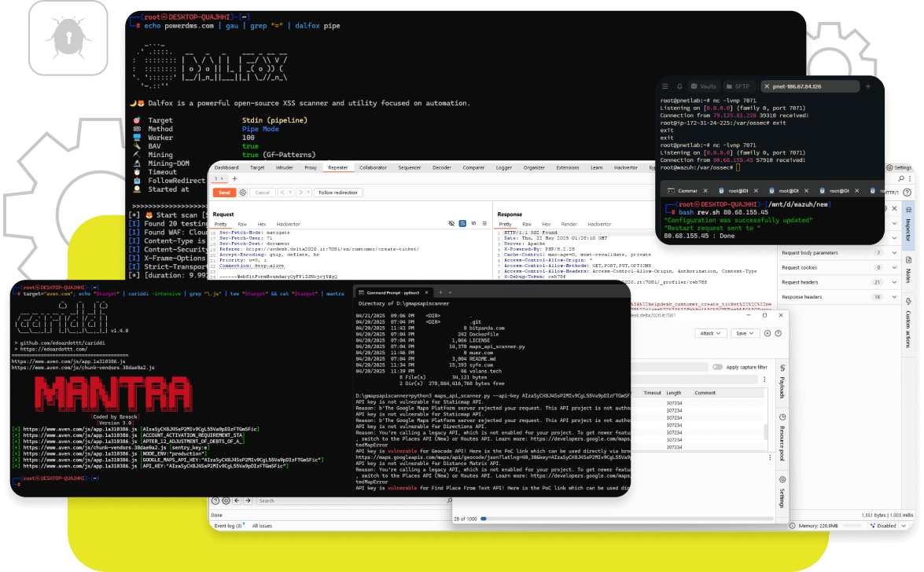Select the Hex view in Response pane
The width and height of the screenshot is (924, 572).
coord(547,225)
